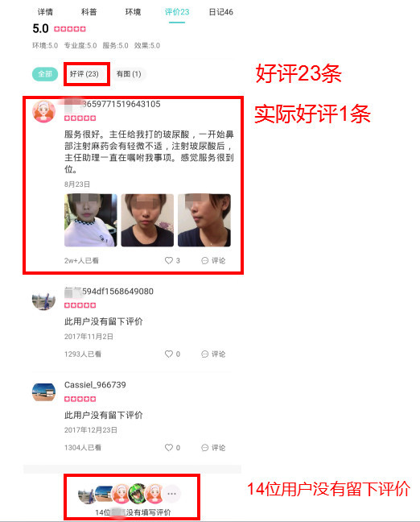The image size is (420, 522).
Task: Switch to the 日记46 tab
Action: (220, 12)
